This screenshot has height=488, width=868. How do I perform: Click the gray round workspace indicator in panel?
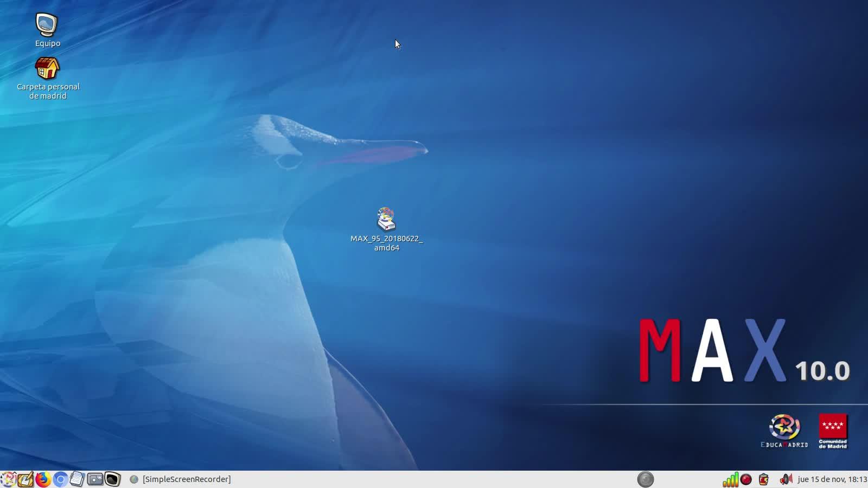(x=646, y=479)
